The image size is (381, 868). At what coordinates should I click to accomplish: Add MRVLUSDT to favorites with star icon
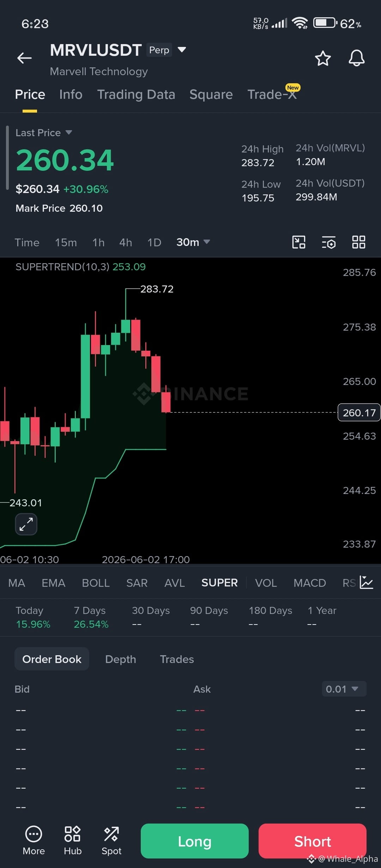tap(323, 58)
